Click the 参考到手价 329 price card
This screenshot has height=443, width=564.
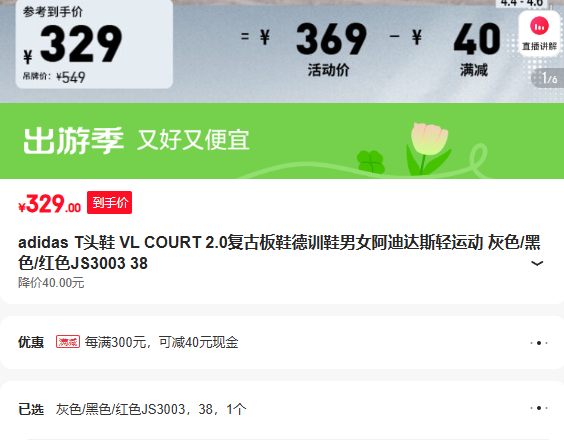click(x=94, y=44)
